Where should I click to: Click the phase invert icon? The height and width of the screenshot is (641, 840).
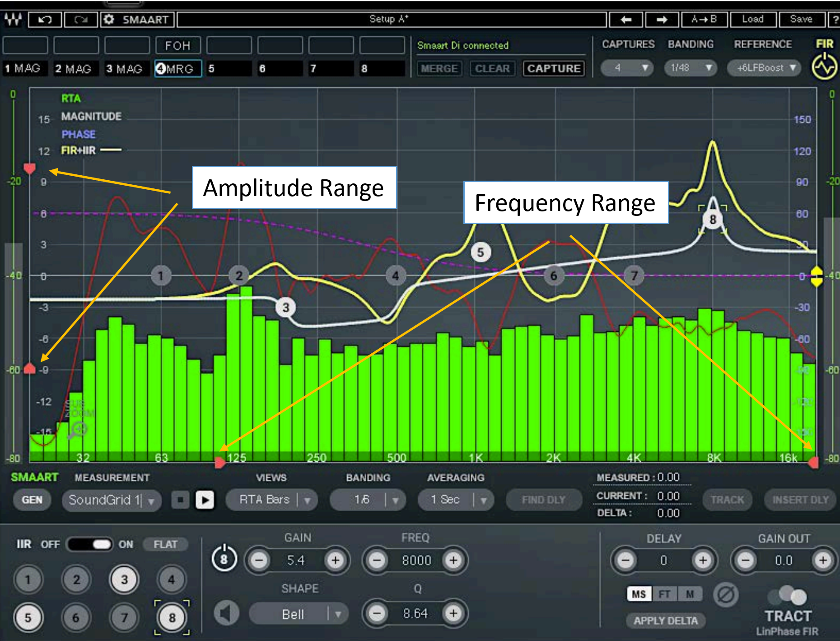pos(726,594)
